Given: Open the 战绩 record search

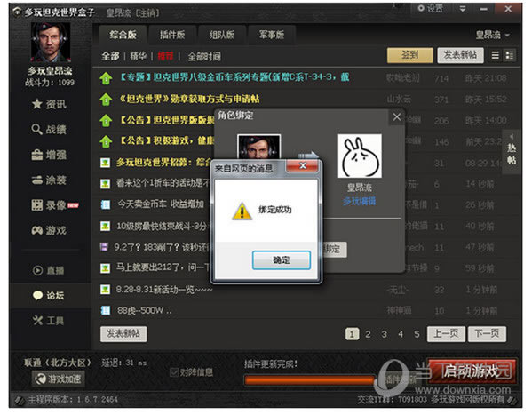Looking at the screenshot, I should 49,130.
